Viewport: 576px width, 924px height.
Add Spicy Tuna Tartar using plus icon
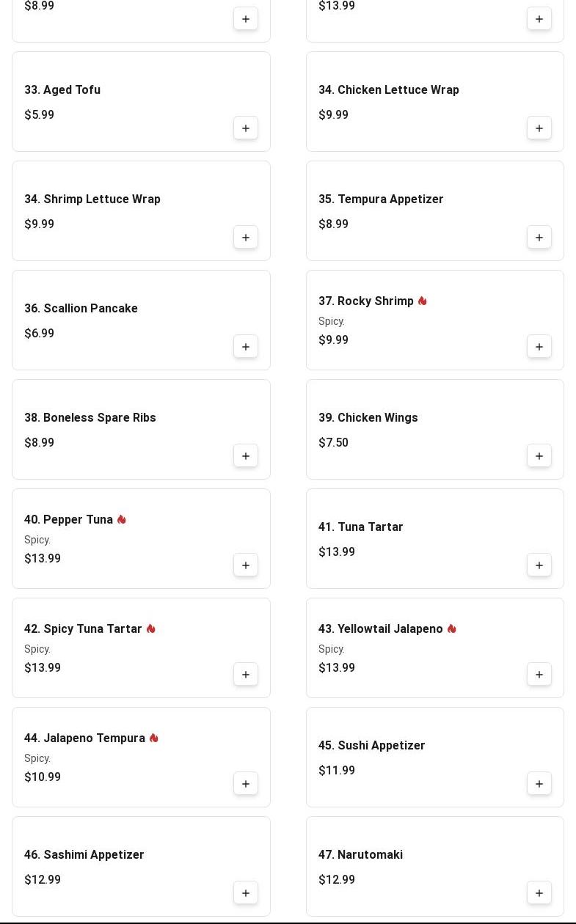click(x=246, y=675)
